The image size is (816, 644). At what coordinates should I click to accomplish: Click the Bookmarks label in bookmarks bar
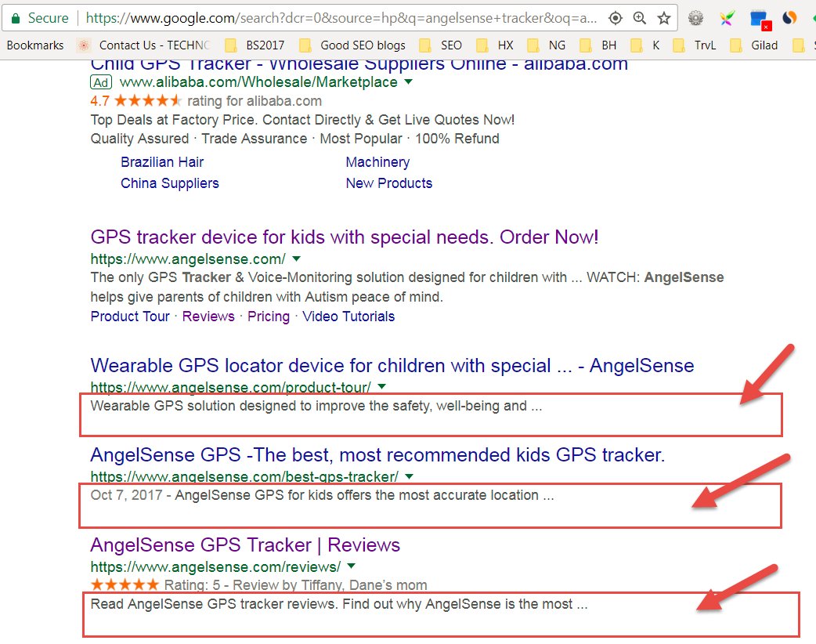click(35, 45)
